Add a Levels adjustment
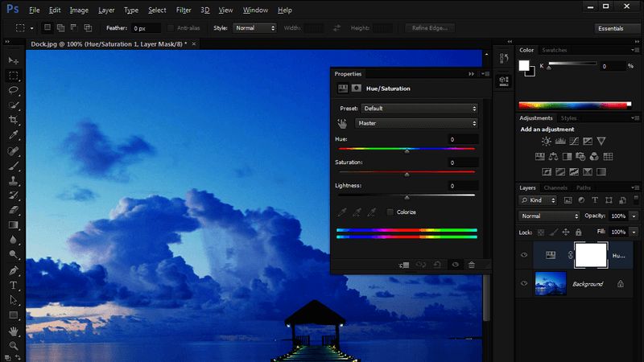644x362 pixels. (560, 142)
